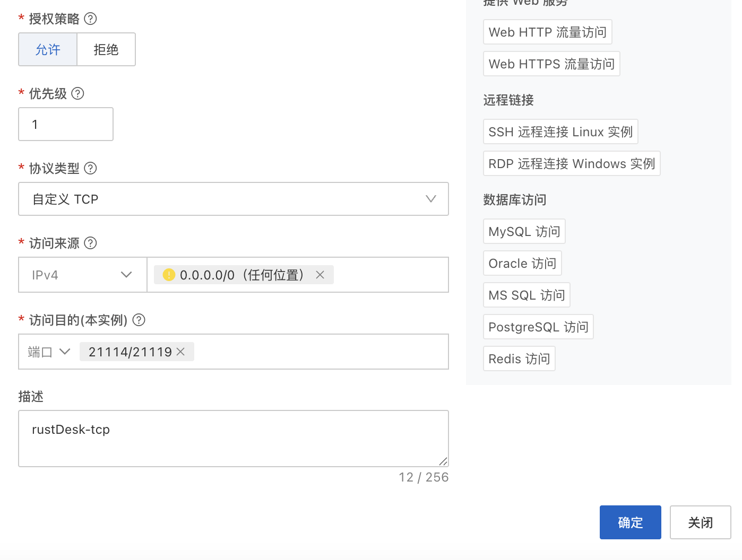Grab the description textarea resize handle
The height and width of the screenshot is (560, 742).
point(443,461)
